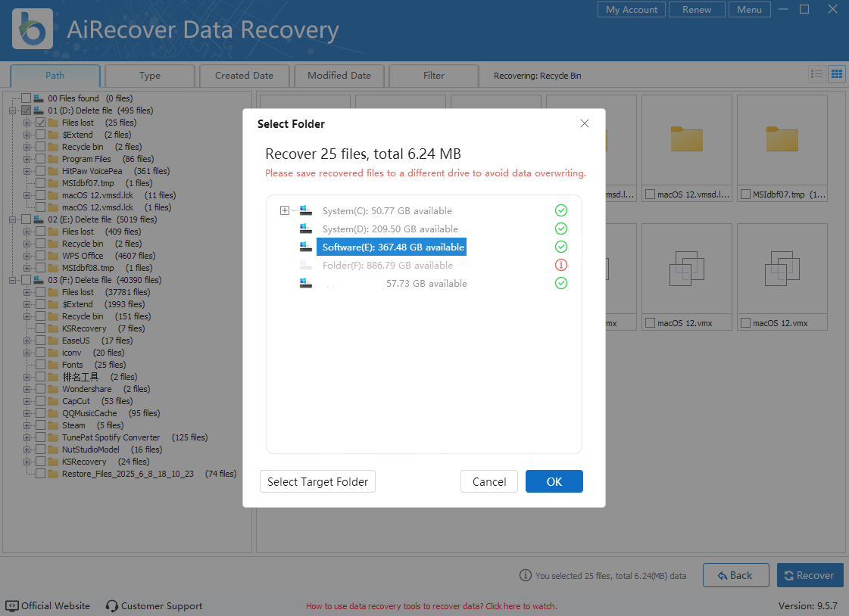
Task: Check the WPS Office folder checkbox
Action: click(x=40, y=256)
